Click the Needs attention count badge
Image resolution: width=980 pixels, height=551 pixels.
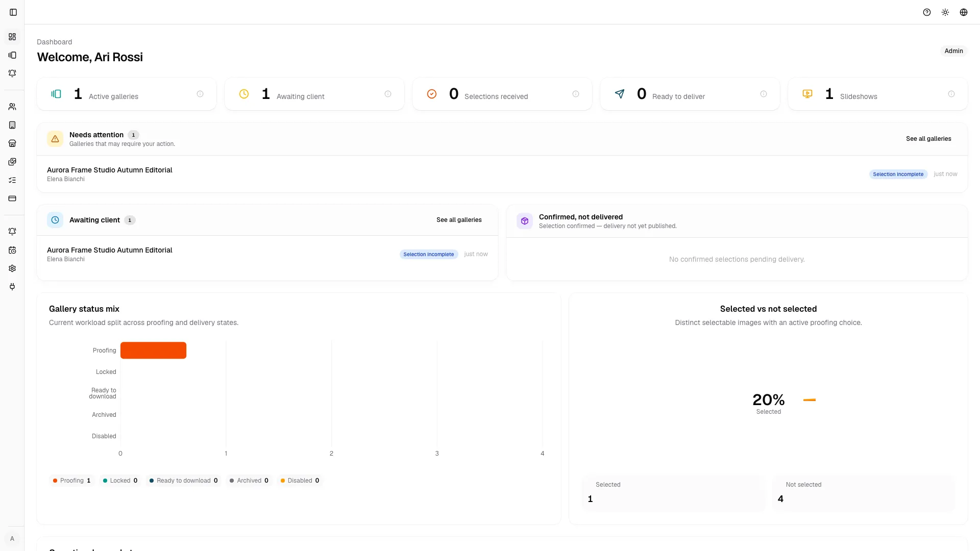133,135
